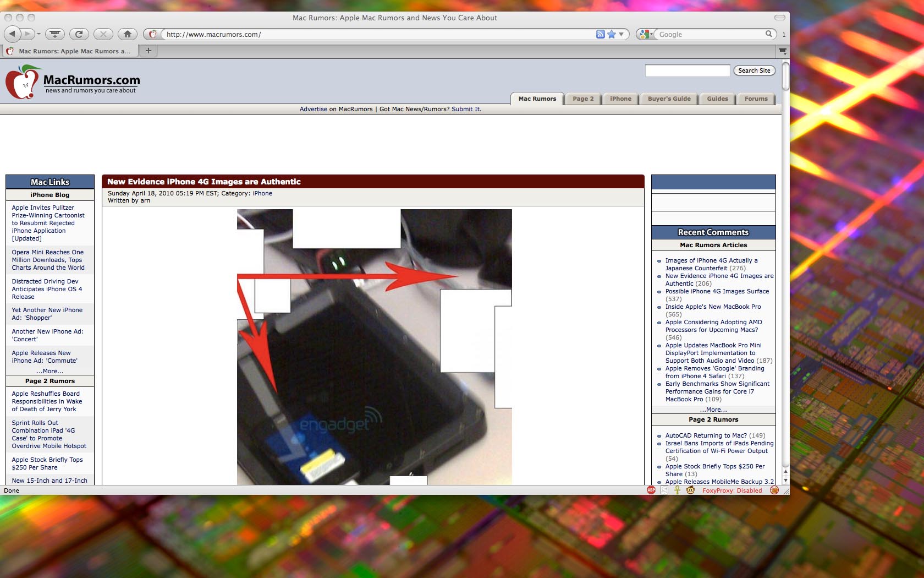Open 'Early Benchmarks Show Significant Performance Gains' link
Viewport: 924px width, 578px height.
717,391
